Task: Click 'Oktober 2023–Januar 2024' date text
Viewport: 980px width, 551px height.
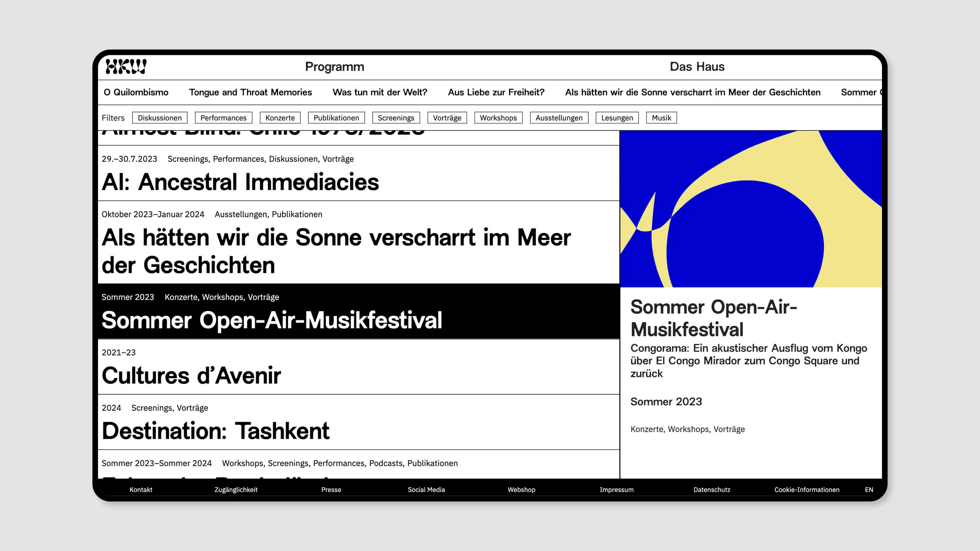Action: pyautogui.click(x=153, y=214)
